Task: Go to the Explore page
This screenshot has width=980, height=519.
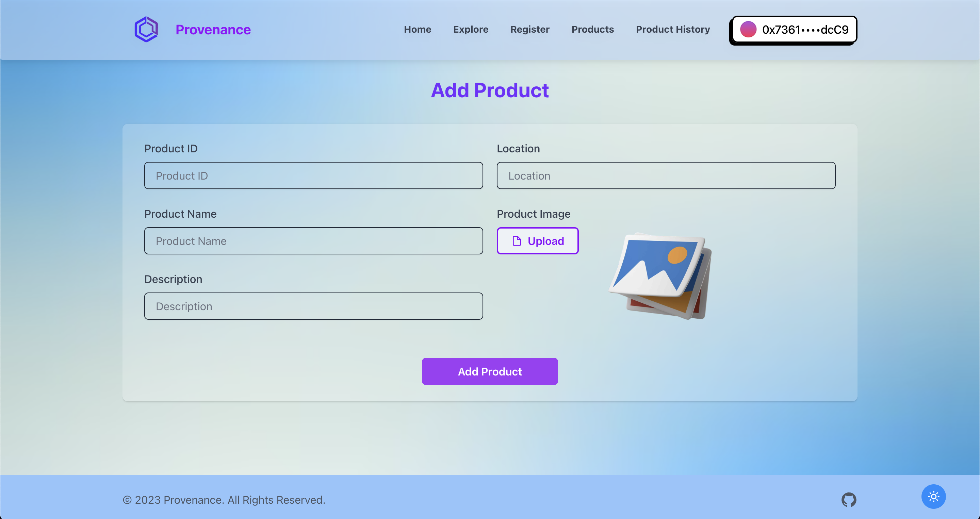Action: (x=471, y=29)
